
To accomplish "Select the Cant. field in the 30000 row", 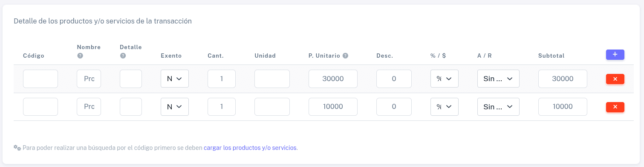I will point(222,79).
